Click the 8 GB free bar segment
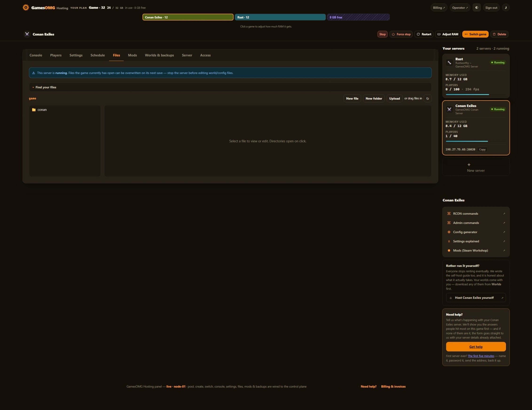 click(358, 17)
